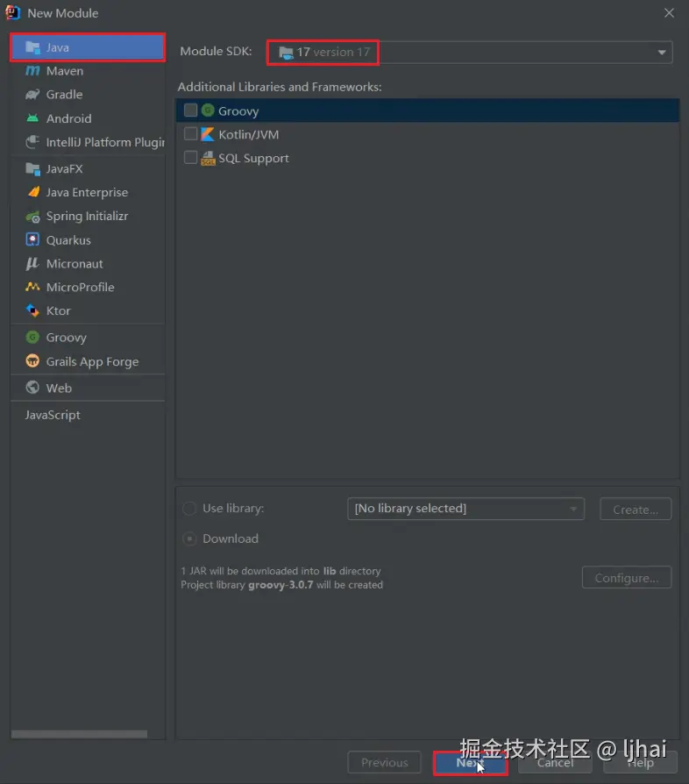Open the No library selected combo box
Screen dimensions: 689x784
click(x=465, y=509)
